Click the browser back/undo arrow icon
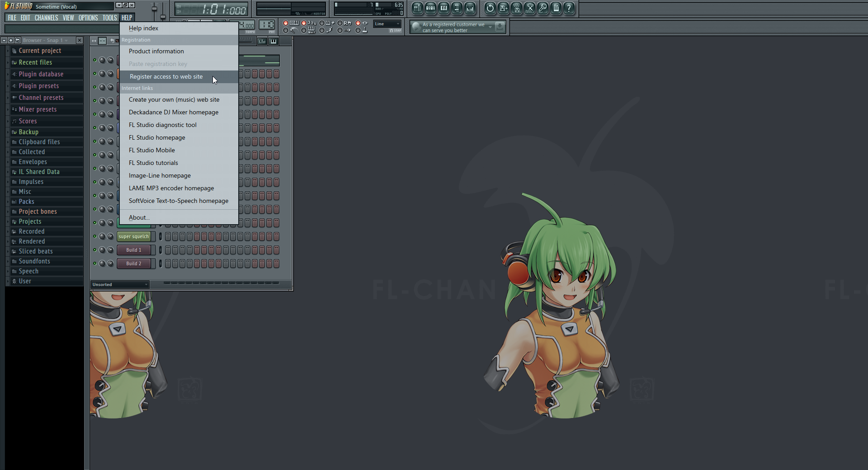 click(17, 40)
